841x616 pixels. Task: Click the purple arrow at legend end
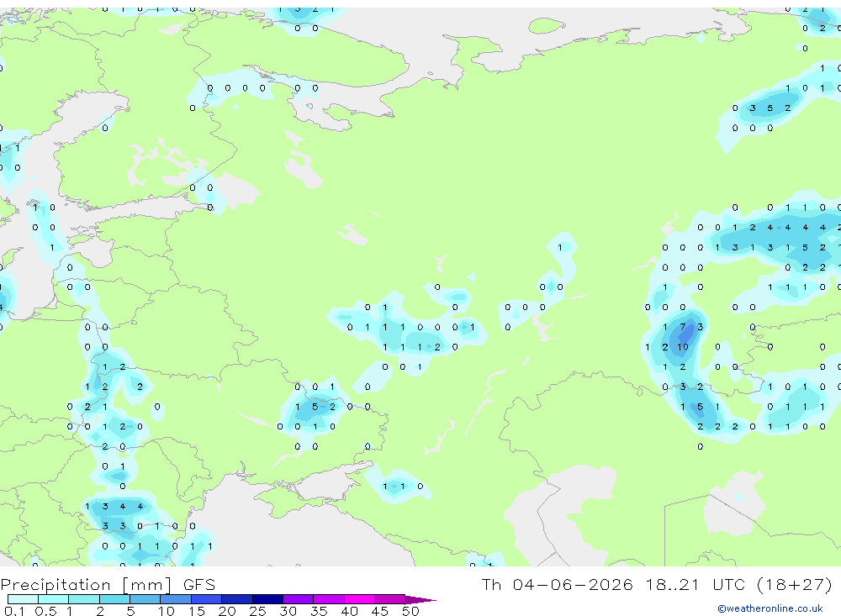point(420,599)
